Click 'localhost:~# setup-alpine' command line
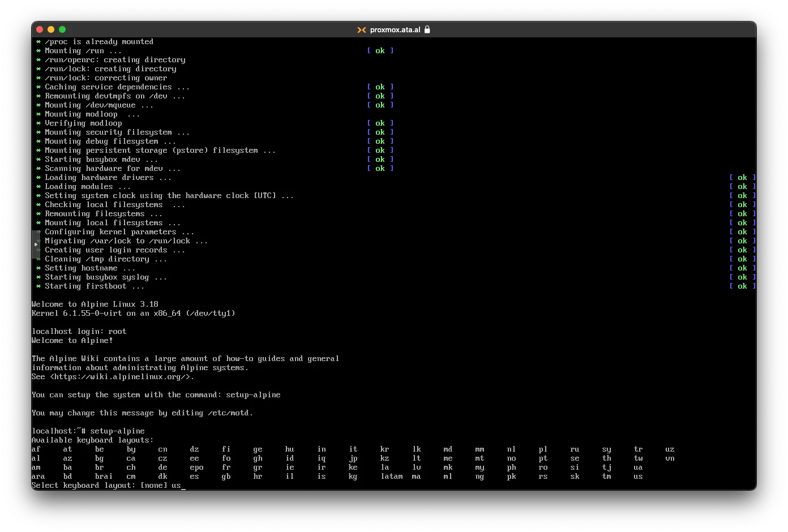 click(x=88, y=431)
